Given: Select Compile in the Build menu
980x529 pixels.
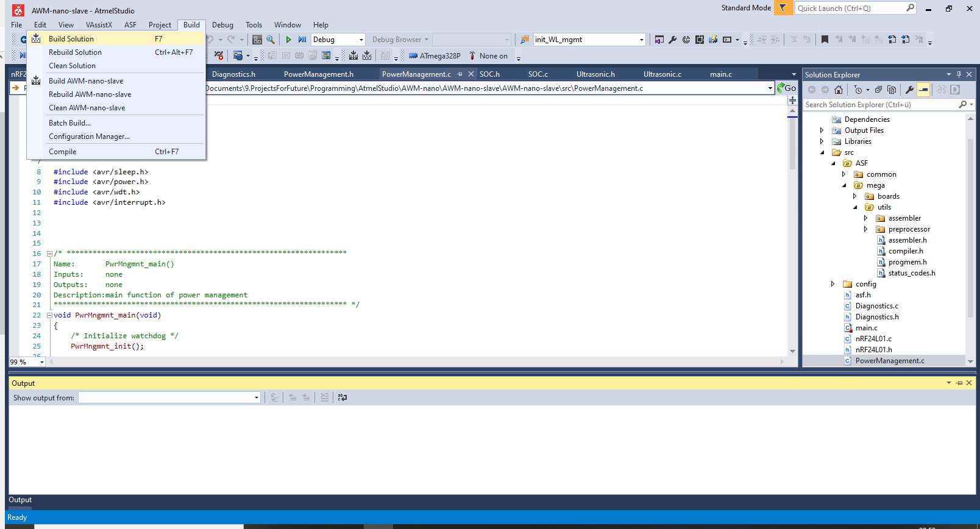Looking at the screenshot, I should [116, 152].
